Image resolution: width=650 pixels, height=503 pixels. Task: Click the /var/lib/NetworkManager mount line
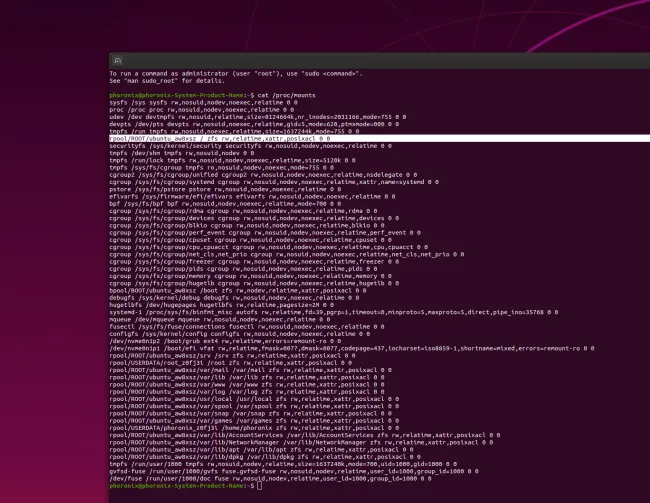(301, 442)
